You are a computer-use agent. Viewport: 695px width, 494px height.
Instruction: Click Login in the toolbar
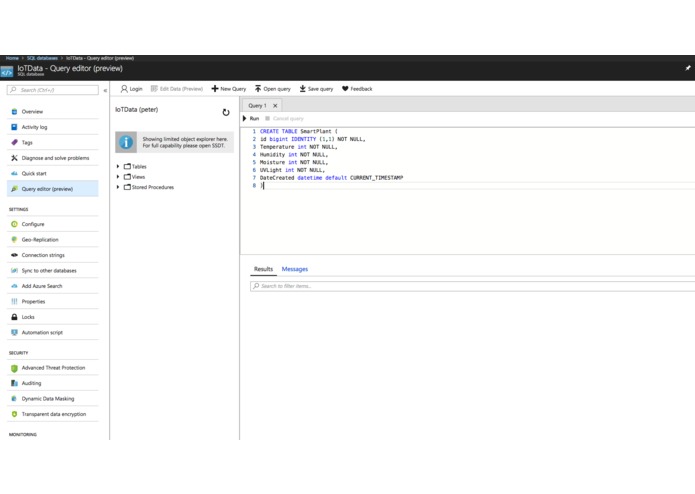click(132, 89)
